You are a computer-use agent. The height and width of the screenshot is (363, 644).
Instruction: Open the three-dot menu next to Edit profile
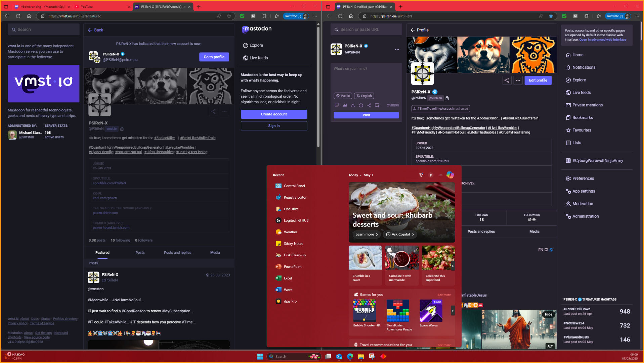tap(518, 80)
